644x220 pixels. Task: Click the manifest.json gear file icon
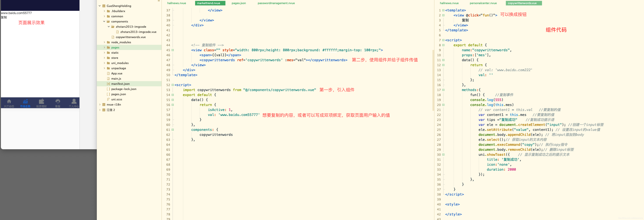pos(108,84)
